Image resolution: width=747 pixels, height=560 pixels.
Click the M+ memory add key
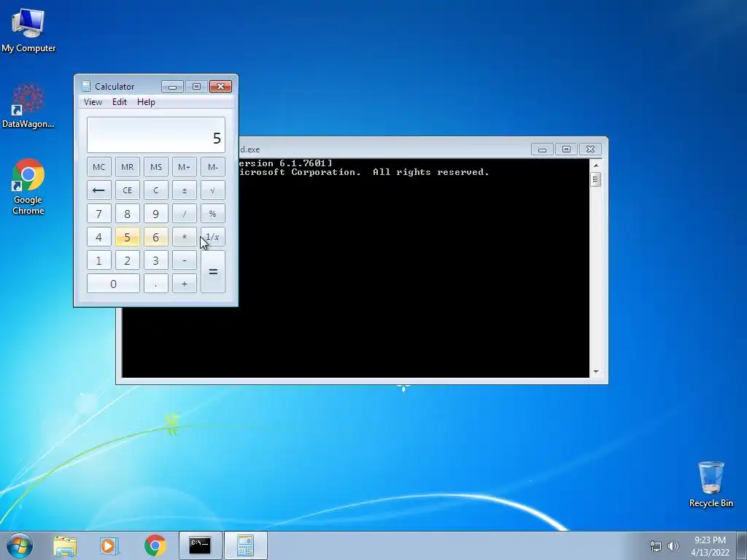(185, 167)
